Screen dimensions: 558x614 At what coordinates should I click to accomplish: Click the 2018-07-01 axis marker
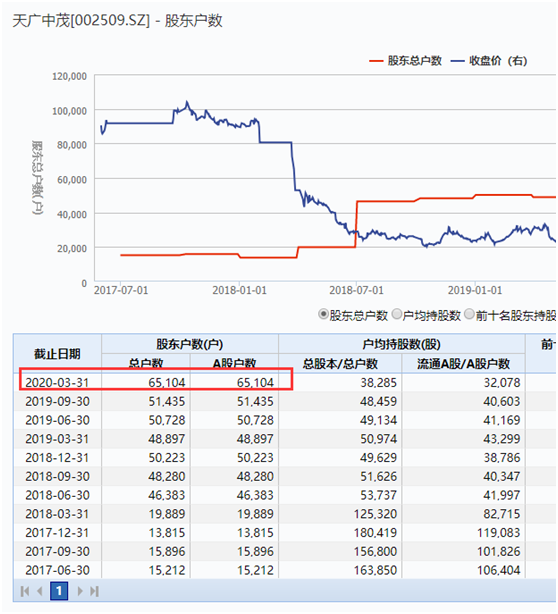click(356, 291)
